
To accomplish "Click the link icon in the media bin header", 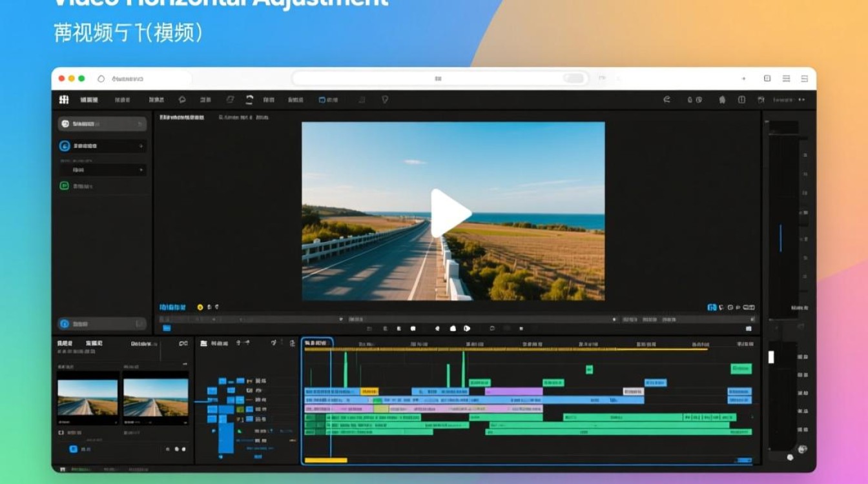I will tap(183, 344).
